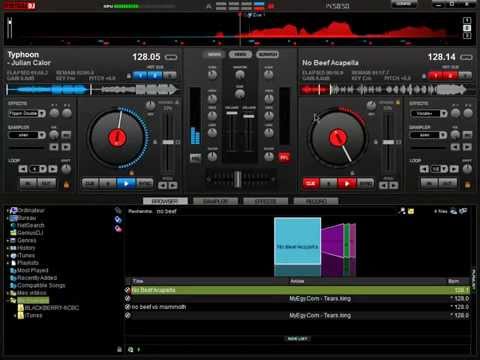Trigger hot cue 2 on right deck

point(450,76)
